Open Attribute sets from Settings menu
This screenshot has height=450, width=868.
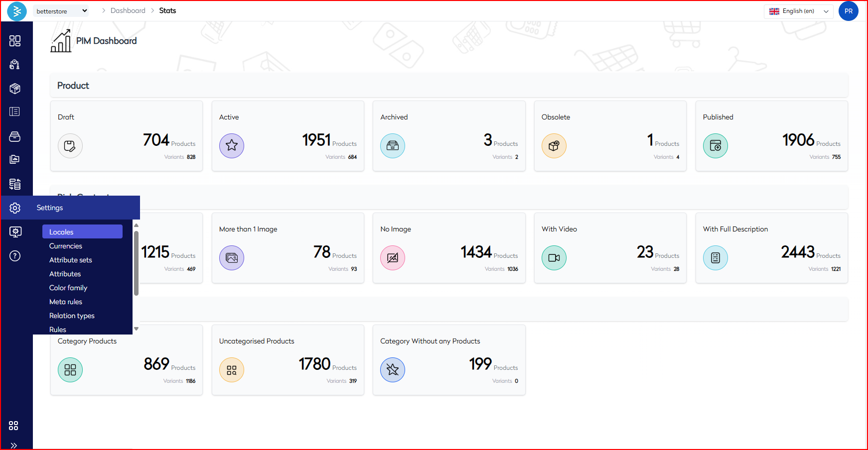[x=71, y=260]
